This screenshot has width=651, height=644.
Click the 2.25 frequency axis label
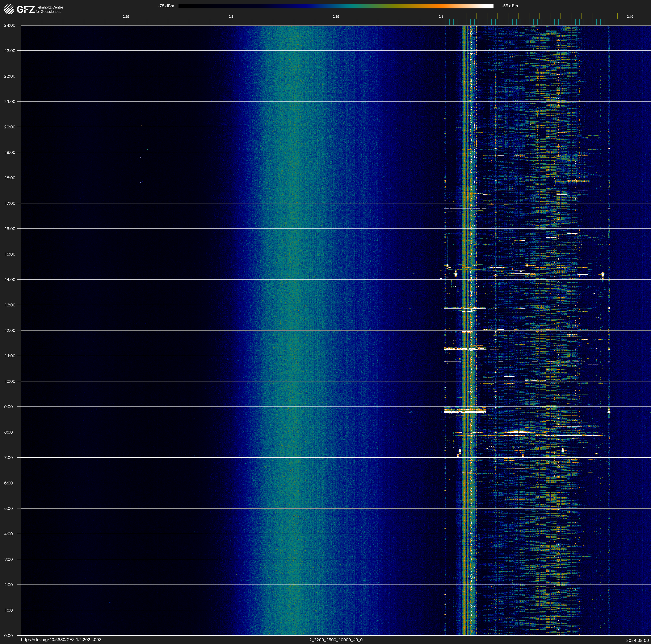point(126,17)
